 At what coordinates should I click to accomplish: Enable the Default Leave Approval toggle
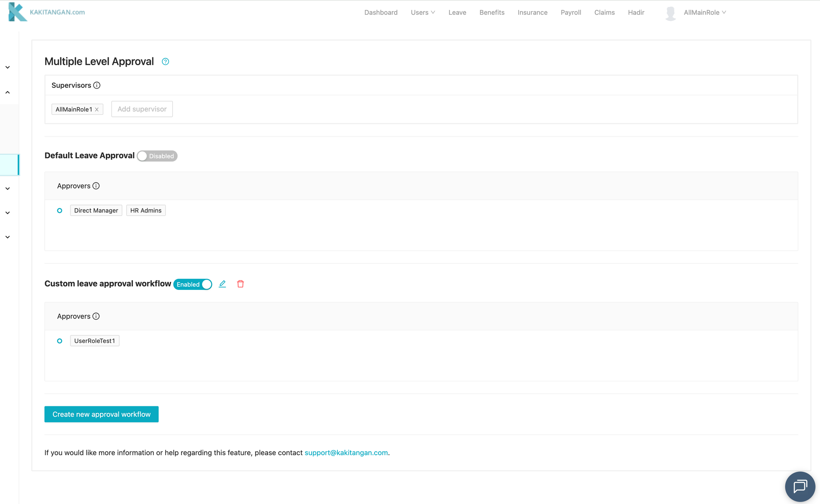tap(157, 156)
